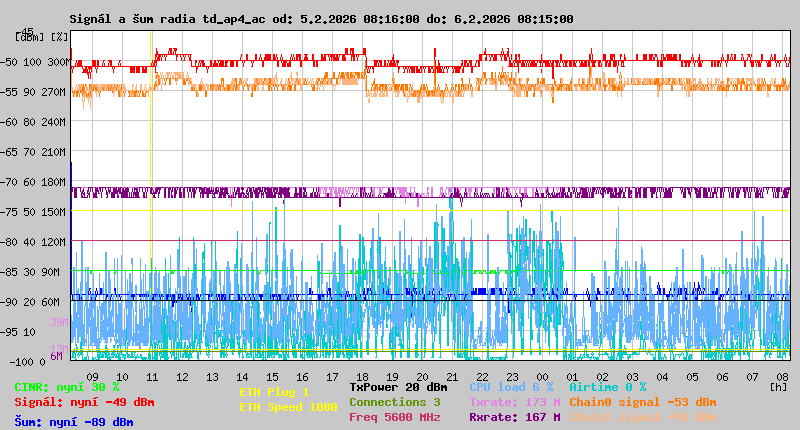This screenshot has height=430, width=800.
Task: Select the TxPower 20 dBm legend text
Action: [x=398, y=387]
